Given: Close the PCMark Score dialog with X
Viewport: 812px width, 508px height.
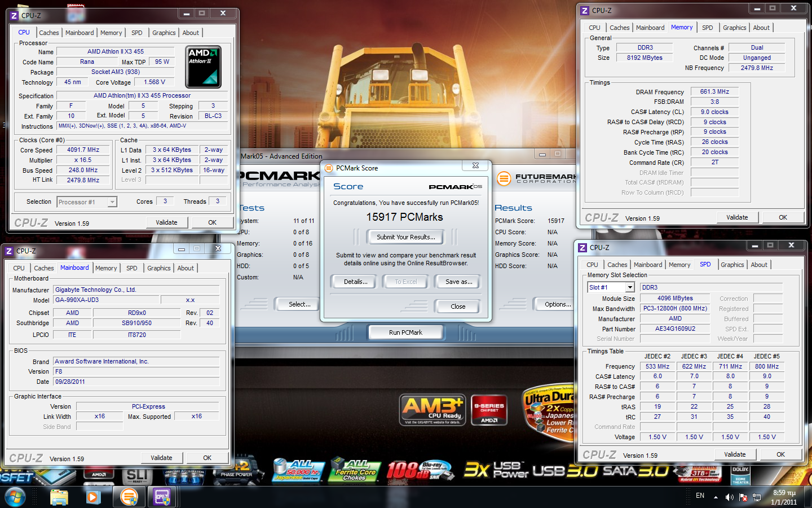Looking at the screenshot, I should (475, 165).
